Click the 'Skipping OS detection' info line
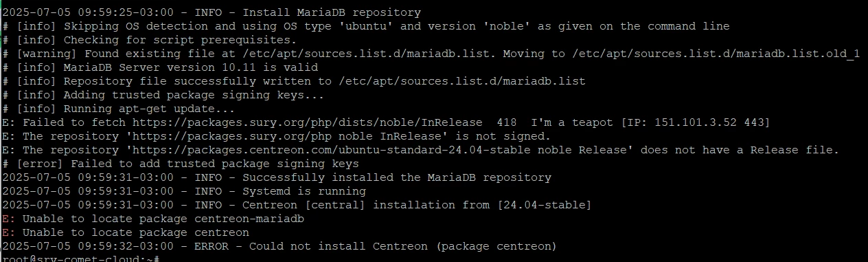 click(x=365, y=26)
